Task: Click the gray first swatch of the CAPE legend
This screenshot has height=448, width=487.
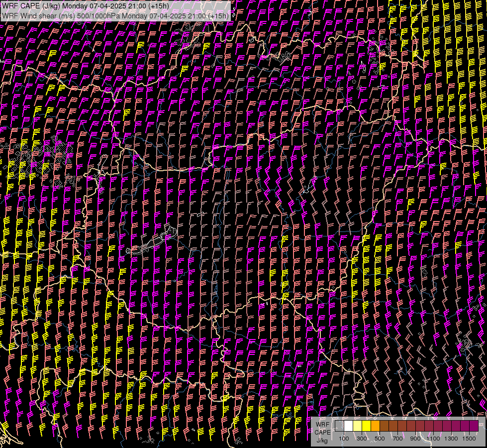Action: click(x=339, y=426)
